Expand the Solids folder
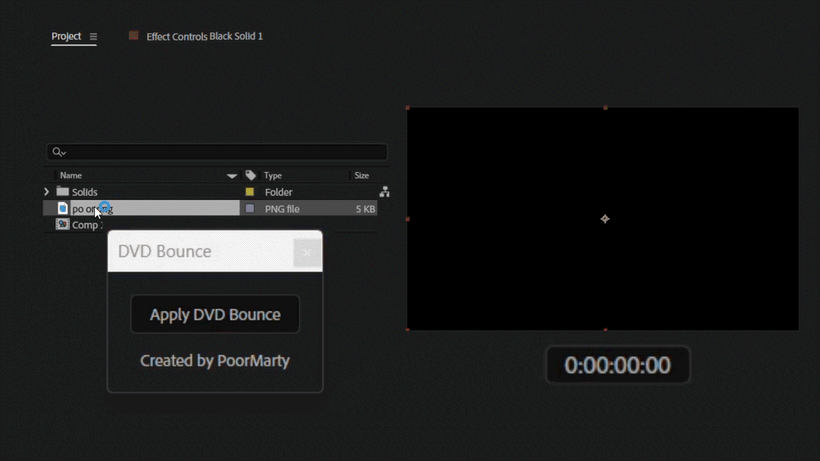This screenshot has width=820, height=461. pos(47,192)
